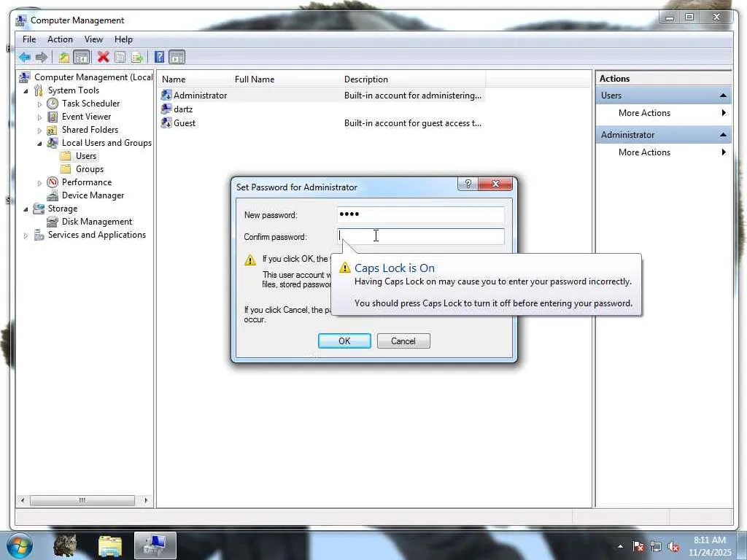Click the blue Help toolbar icon

point(160,58)
